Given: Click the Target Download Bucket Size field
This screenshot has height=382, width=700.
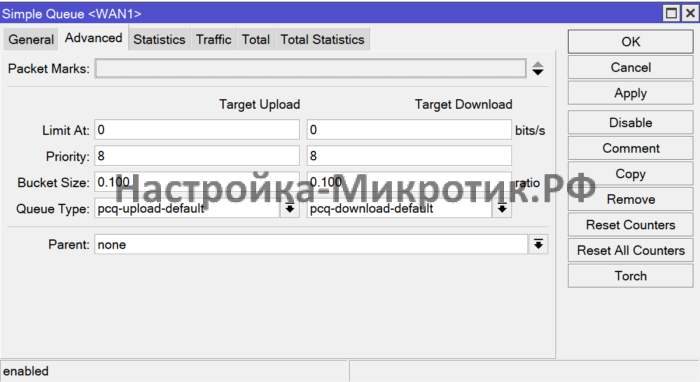Looking at the screenshot, I should (409, 182).
